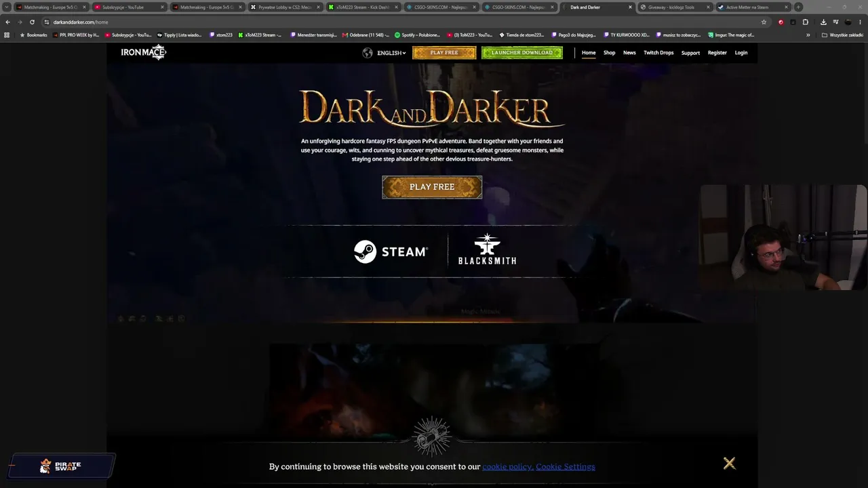Open the Chrome apps grid icon
Image resolution: width=868 pixels, height=488 pixels.
coord(7,35)
